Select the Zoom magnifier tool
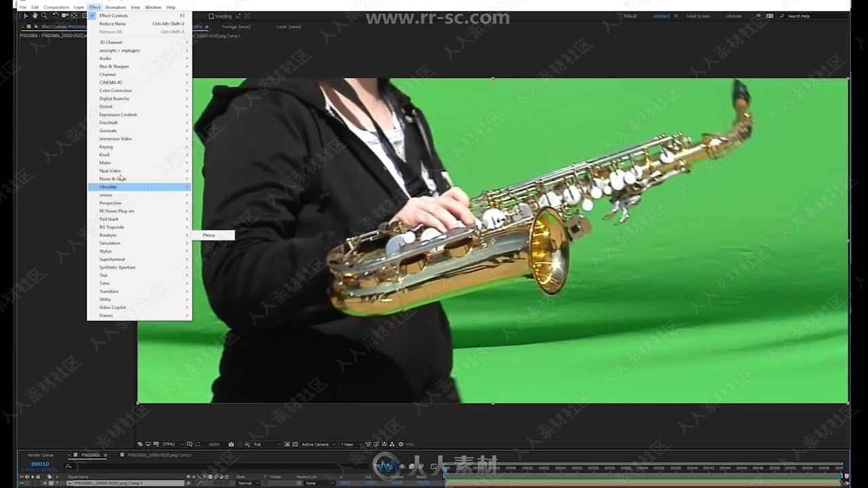868x488 pixels. click(44, 16)
